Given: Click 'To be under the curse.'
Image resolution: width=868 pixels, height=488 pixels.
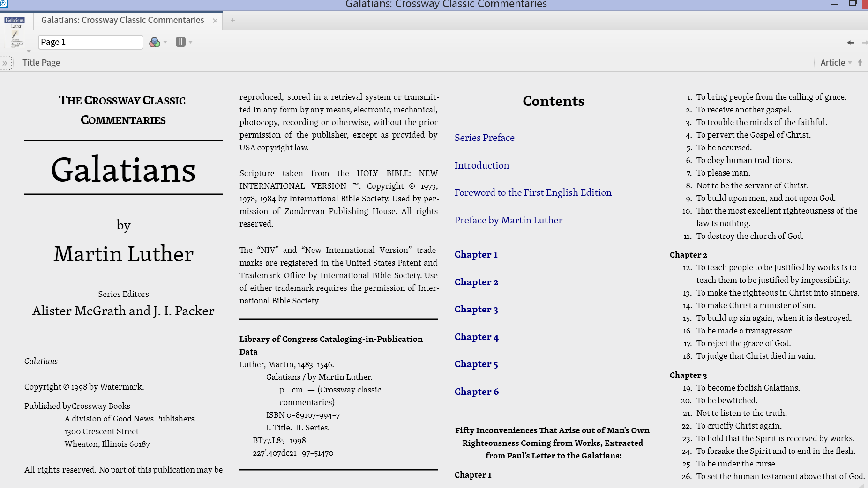Looking at the screenshot, I should click(736, 464).
